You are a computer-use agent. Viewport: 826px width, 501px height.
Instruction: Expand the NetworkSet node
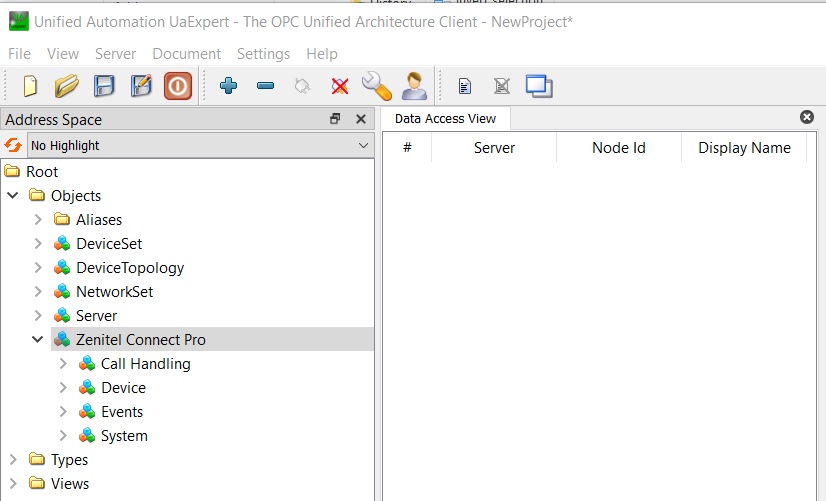point(38,291)
